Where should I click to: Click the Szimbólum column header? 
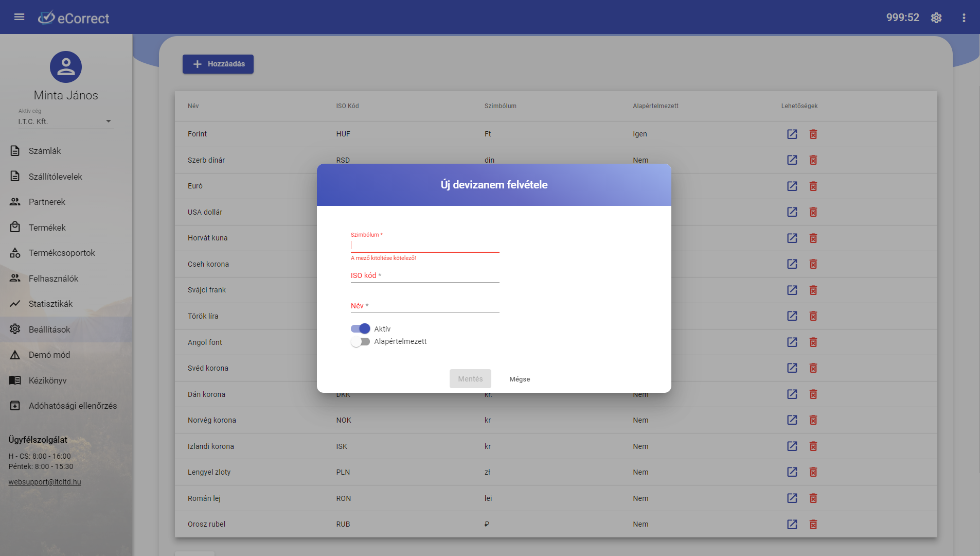pos(501,106)
